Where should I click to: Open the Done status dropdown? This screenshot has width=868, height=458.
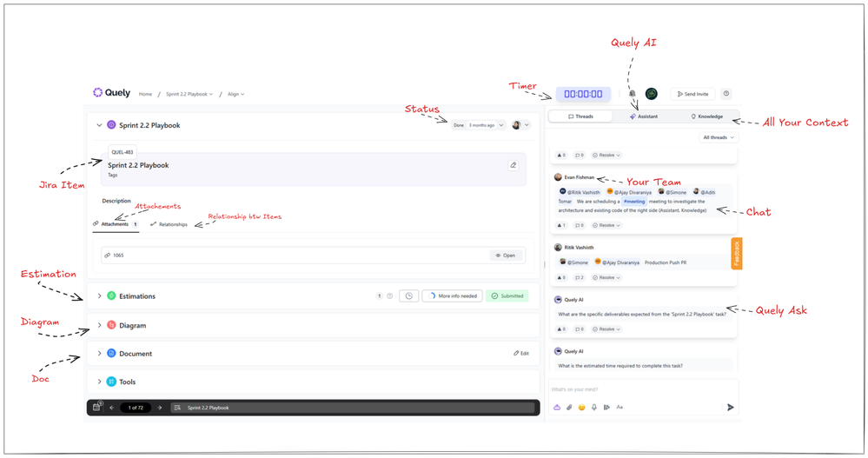(x=478, y=125)
